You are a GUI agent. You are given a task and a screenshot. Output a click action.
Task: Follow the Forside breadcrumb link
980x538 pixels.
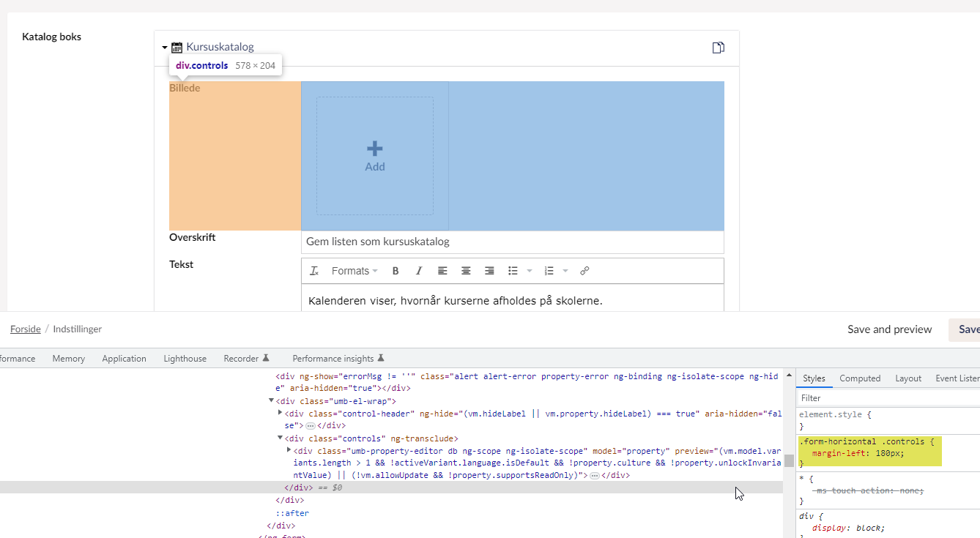point(25,329)
